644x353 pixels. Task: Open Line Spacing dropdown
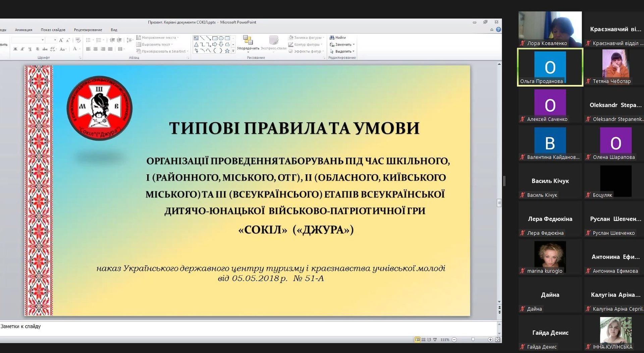pyautogui.click(x=130, y=40)
